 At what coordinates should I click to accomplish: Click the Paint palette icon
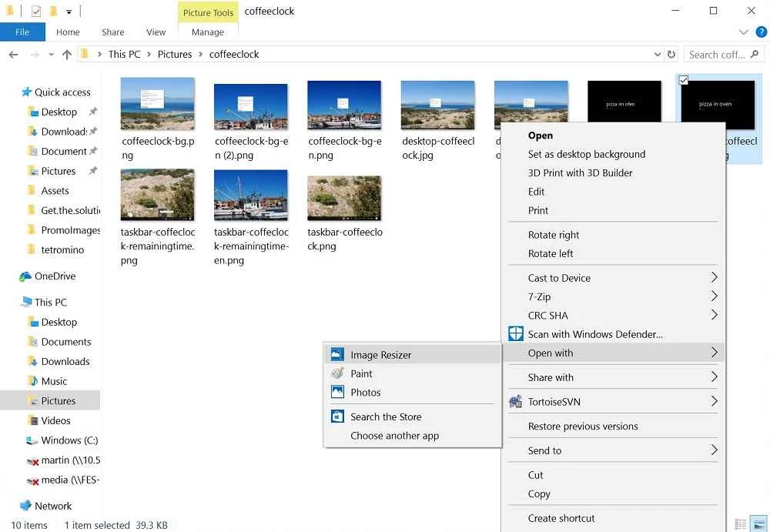pyautogui.click(x=337, y=373)
